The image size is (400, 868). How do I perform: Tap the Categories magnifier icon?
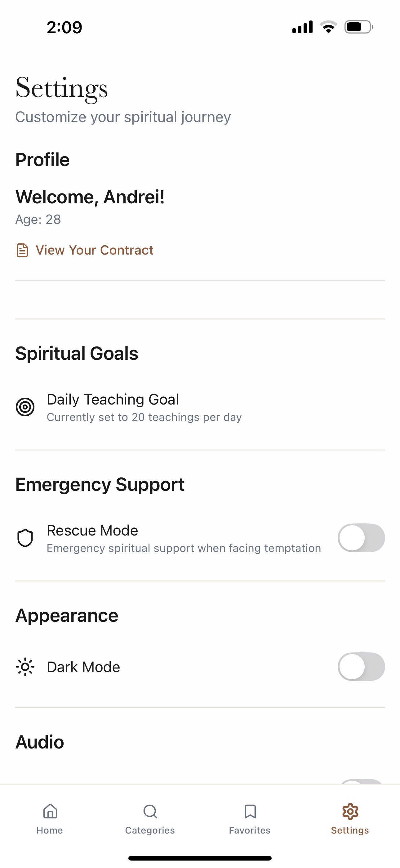[x=150, y=811]
